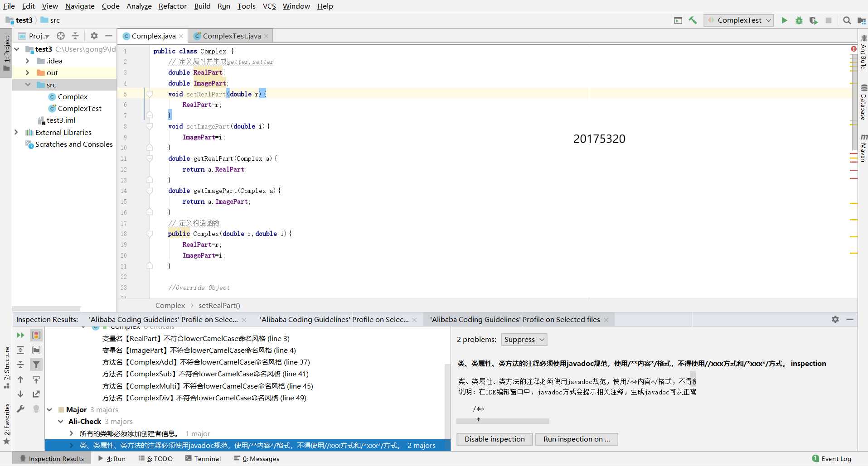Toggle the 2: Favorites side tool window
The image size is (868, 466).
[x=6, y=424]
